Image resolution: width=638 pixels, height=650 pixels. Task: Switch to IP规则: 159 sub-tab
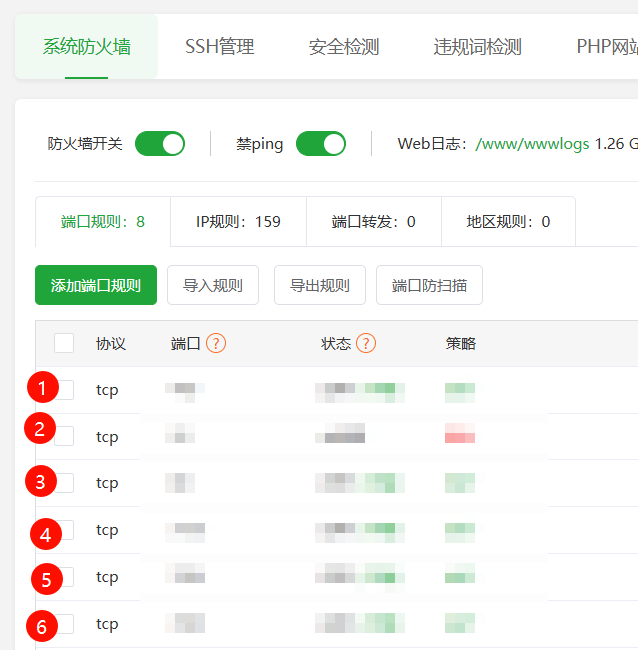(x=238, y=222)
